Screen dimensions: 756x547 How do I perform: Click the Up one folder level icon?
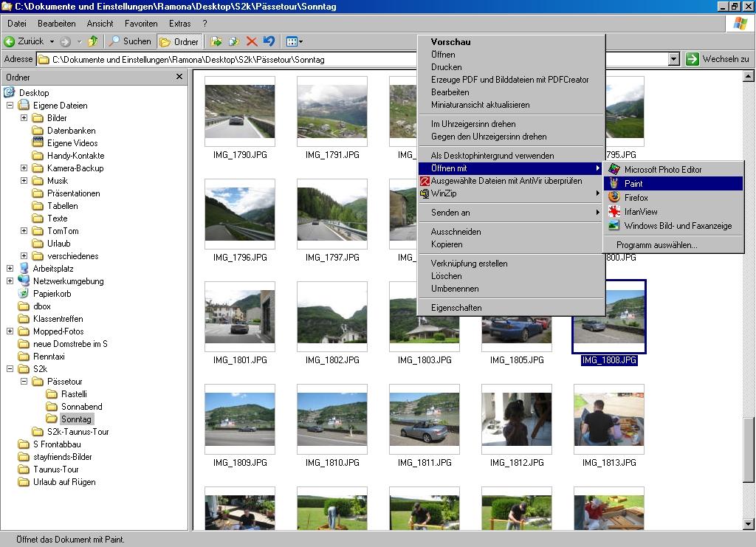(93, 41)
